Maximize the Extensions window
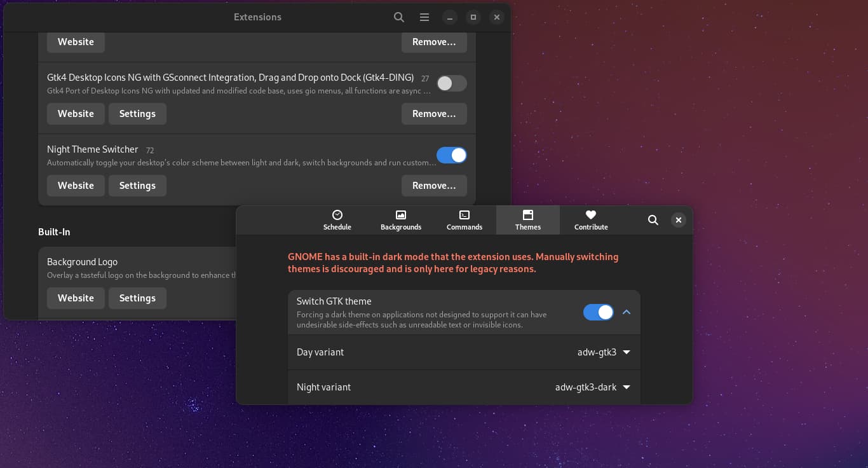Screen dimensions: 868x468 [x=473, y=17]
